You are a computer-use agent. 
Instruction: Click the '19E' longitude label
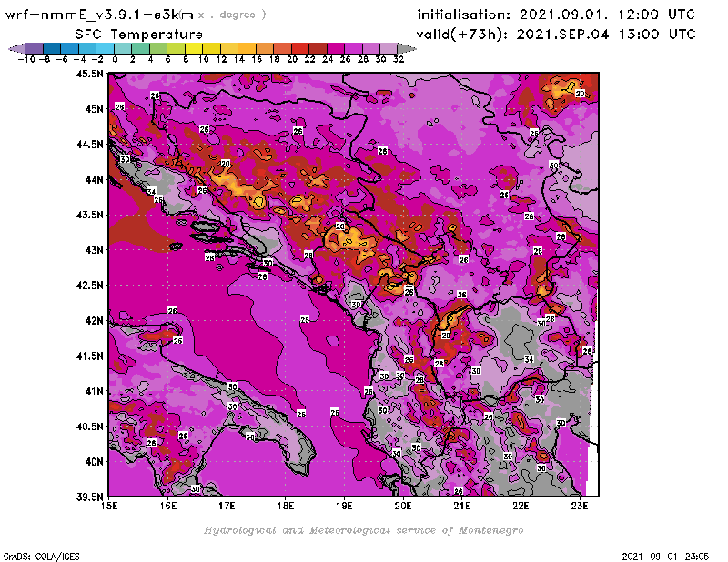point(345,506)
